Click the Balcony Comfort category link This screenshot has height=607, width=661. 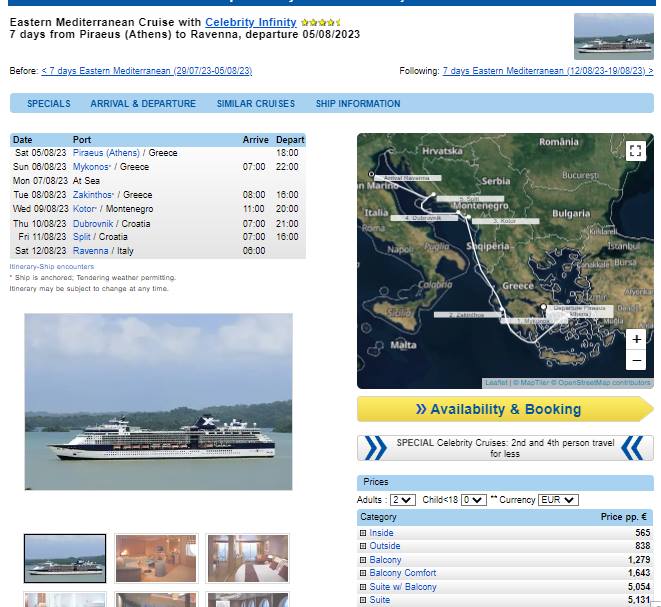coord(403,573)
